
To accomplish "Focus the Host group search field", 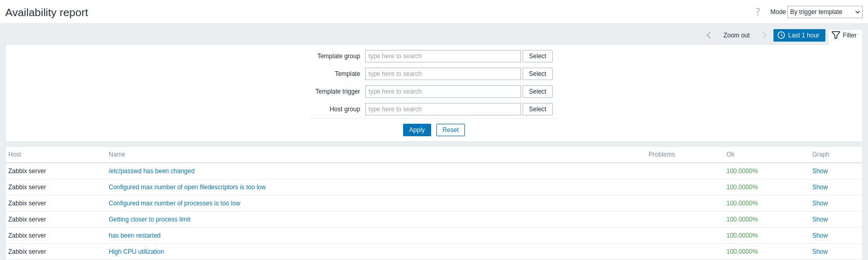I will (x=443, y=109).
